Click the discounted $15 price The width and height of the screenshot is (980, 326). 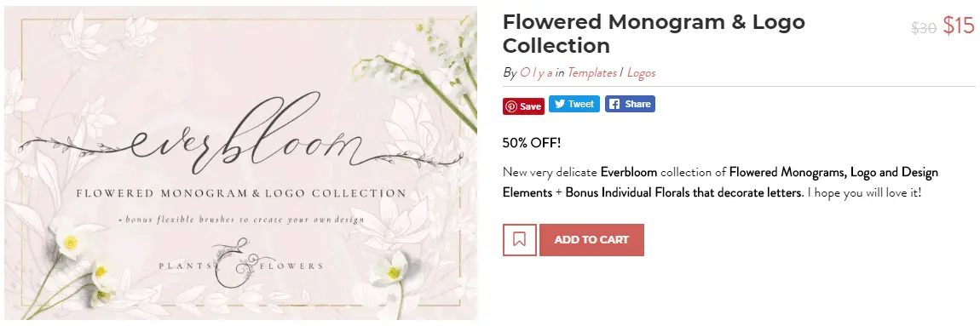point(959,26)
